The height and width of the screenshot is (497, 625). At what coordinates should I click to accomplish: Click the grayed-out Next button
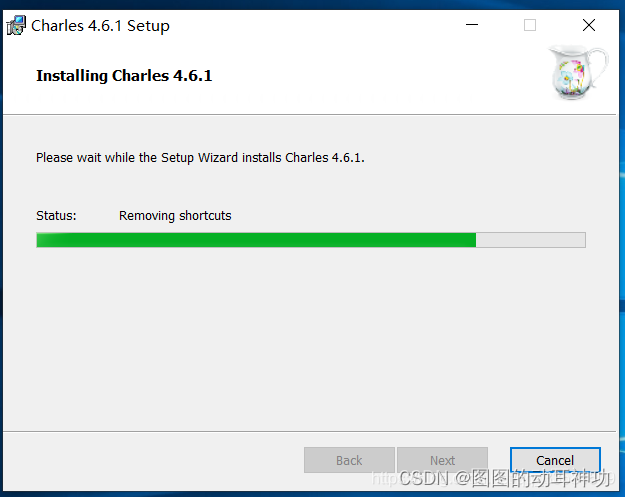click(442, 460)
